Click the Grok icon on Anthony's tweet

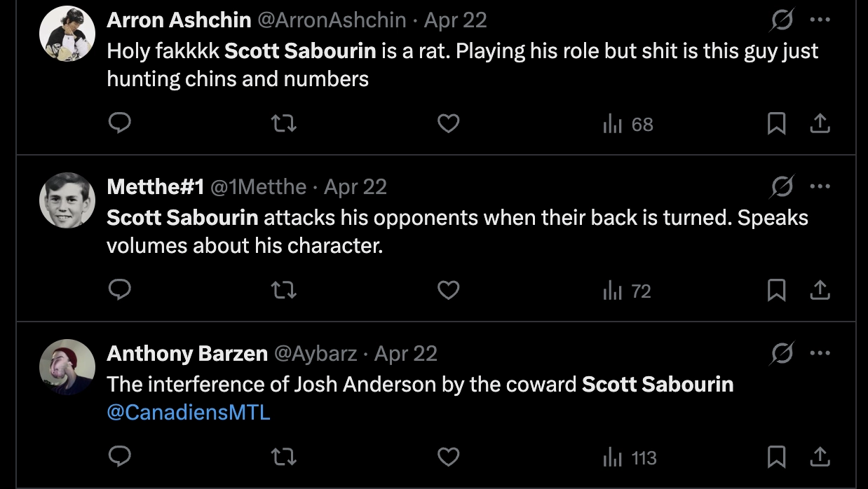[x=781, y=354]
